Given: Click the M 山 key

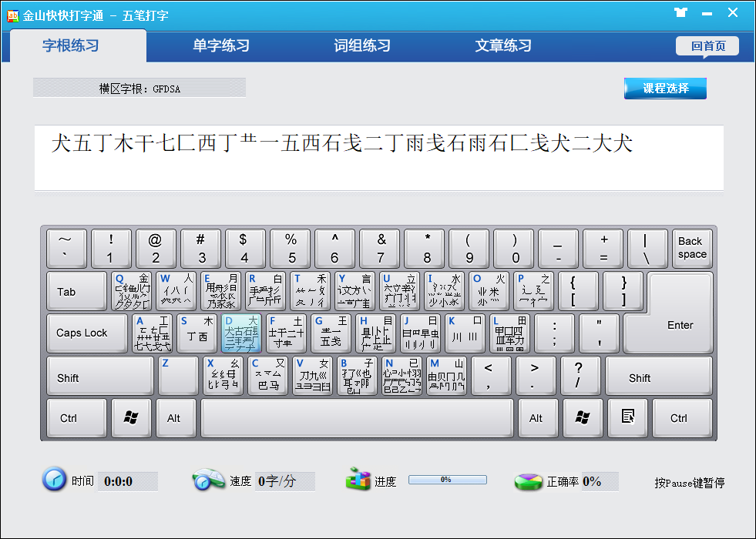Looking at the screenshot, I should [x=446, y=375].
